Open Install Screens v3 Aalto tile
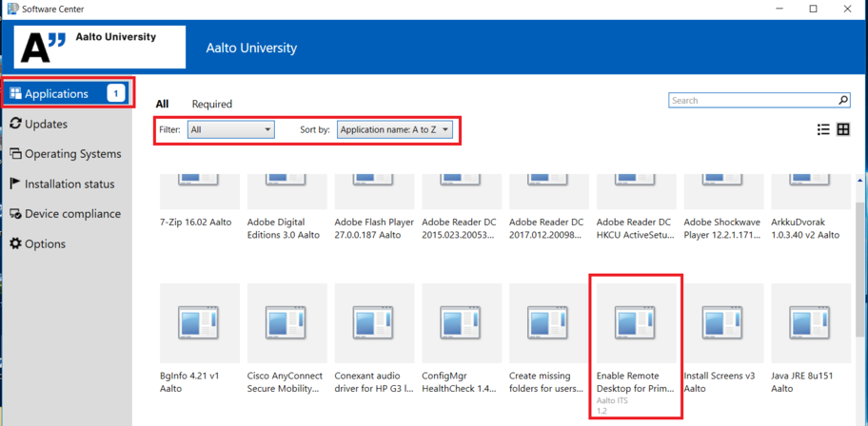 (723, 323)
